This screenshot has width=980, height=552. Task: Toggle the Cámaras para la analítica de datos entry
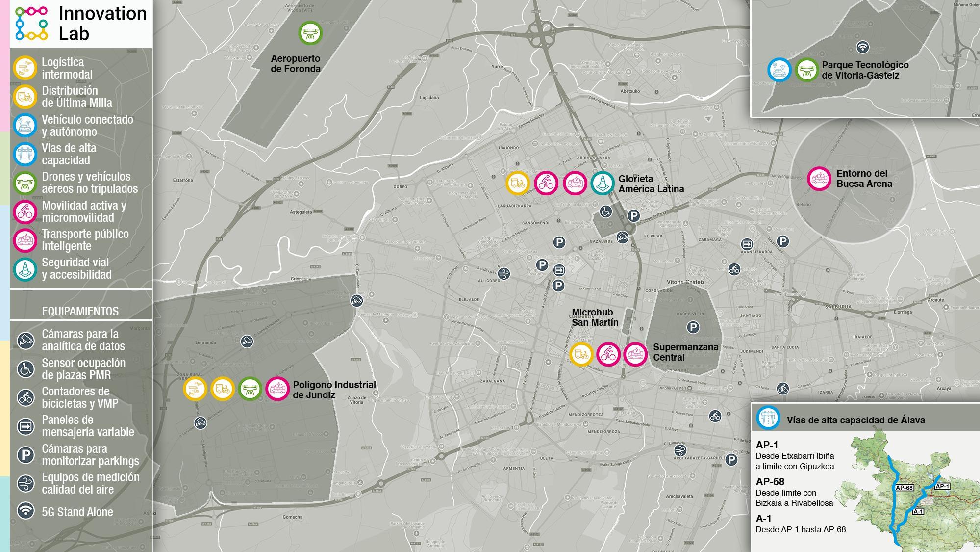pos(83,340)
